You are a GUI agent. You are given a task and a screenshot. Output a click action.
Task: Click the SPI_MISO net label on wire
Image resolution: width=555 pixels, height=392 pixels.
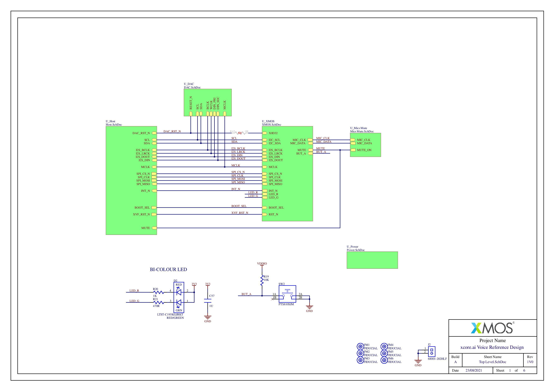tap(238, 182)
